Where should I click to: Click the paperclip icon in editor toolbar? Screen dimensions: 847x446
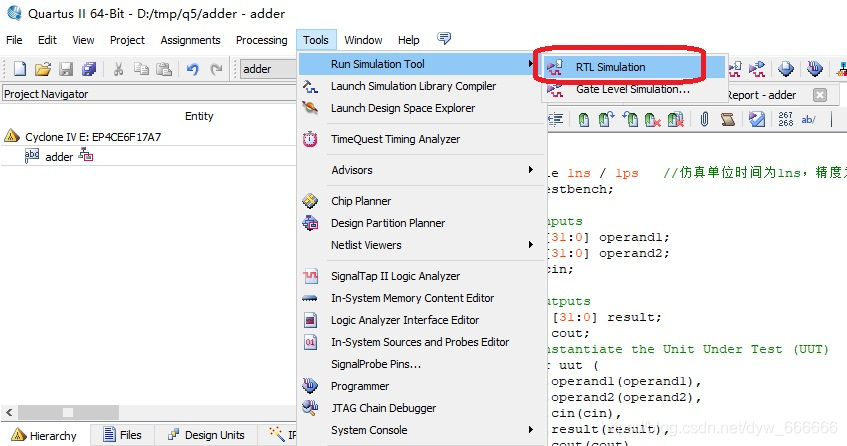(704, 119)
